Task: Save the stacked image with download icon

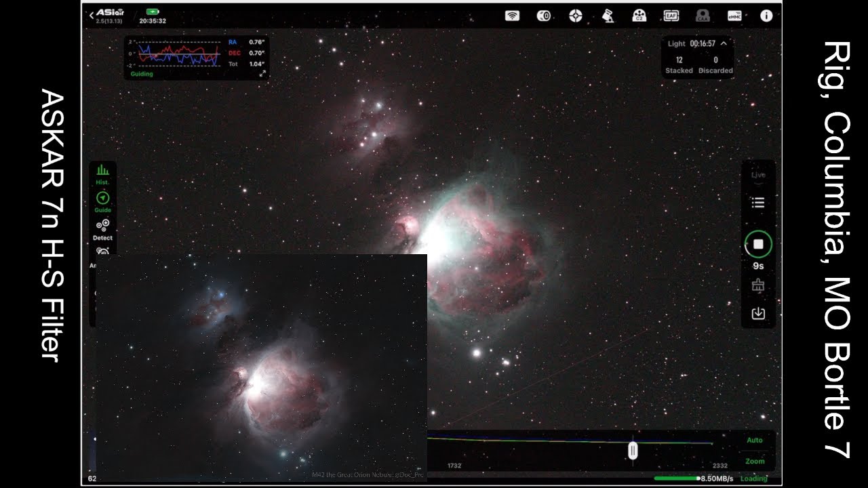Action: (758, 314)
